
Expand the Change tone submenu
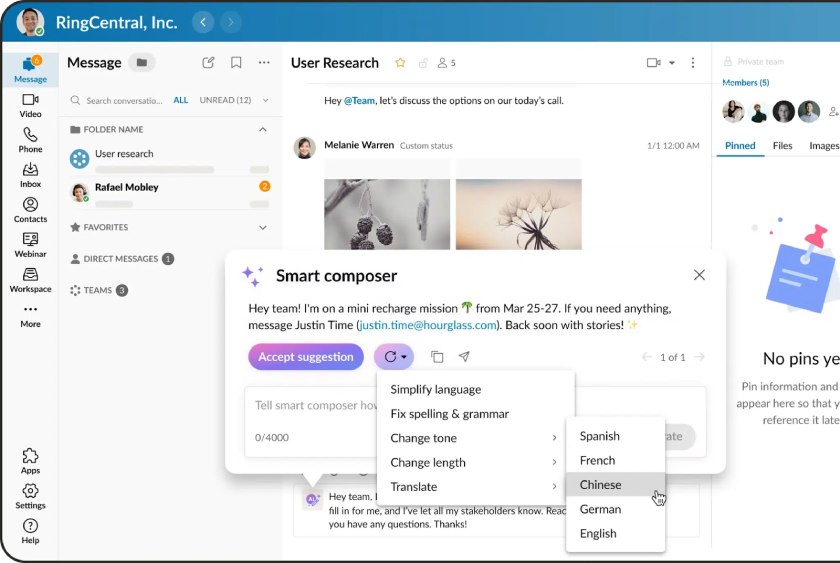coord(476,438)
